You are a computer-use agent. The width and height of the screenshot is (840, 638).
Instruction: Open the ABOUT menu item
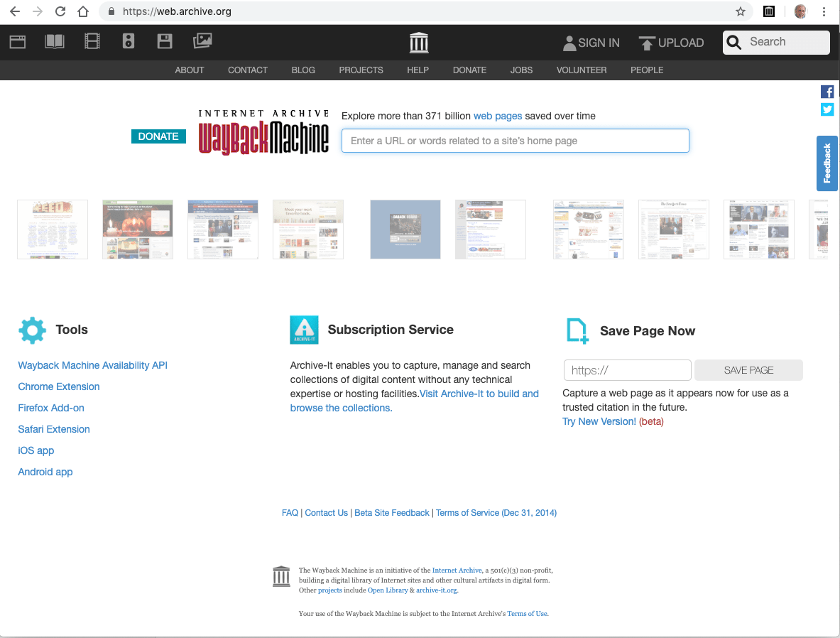pyautogui.click(x=189, y=70)
